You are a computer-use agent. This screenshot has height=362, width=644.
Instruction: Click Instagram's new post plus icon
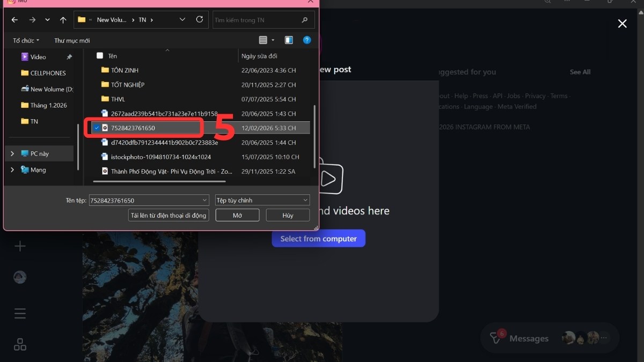tap(19, 246)
